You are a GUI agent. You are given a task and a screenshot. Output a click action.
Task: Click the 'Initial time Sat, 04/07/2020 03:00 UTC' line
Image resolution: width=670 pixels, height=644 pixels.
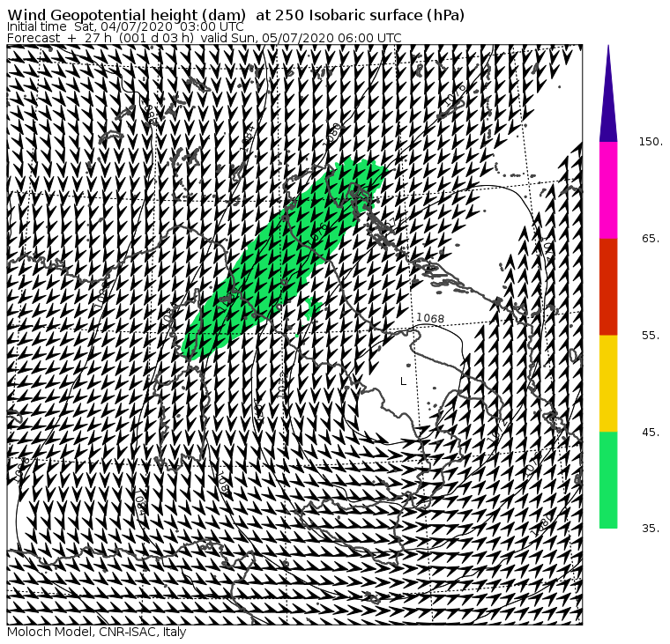[125, 26]
